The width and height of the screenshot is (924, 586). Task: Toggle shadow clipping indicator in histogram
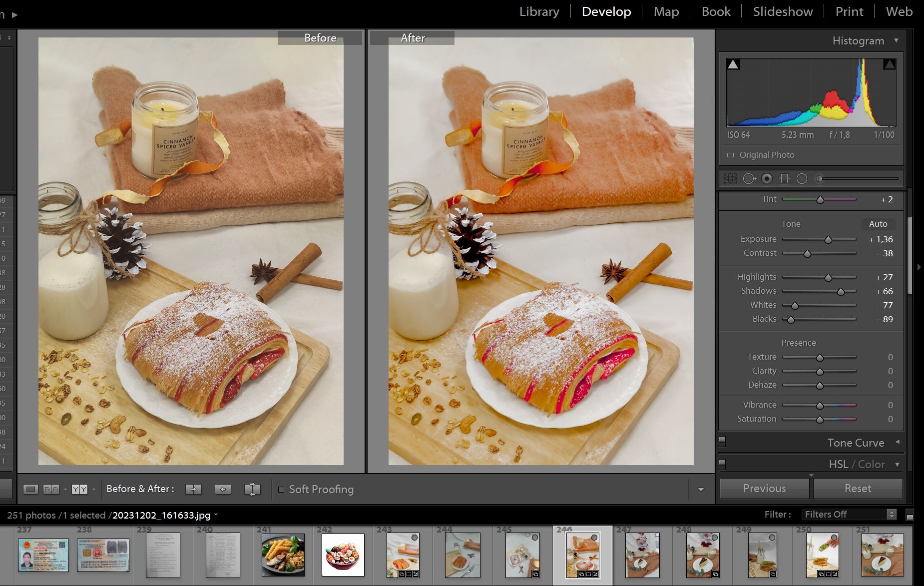(733, 64)
